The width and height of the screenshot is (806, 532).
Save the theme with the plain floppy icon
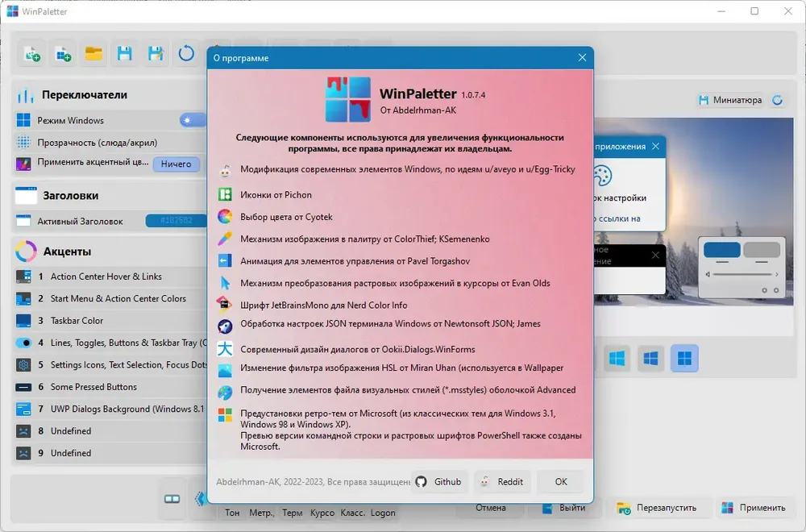tap(124, 53)
